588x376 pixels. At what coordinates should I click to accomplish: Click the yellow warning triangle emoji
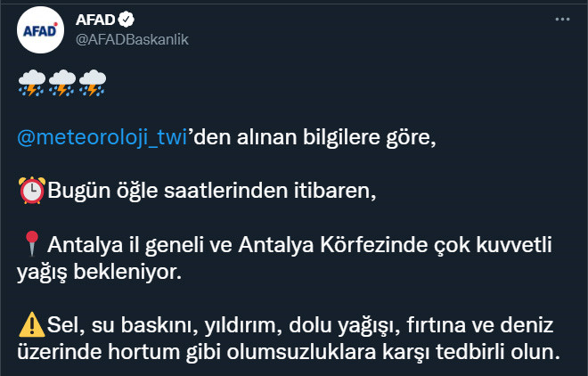[x=32, y=324]
